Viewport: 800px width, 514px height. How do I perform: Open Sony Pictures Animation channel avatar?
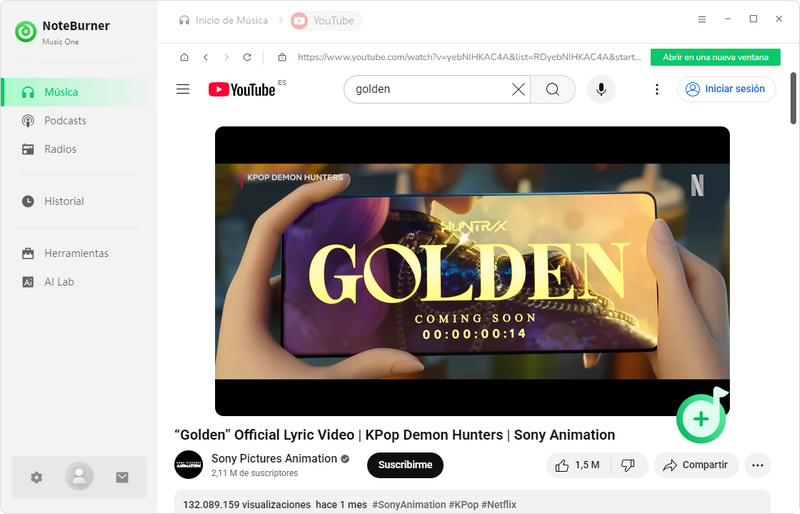(188, 464)
